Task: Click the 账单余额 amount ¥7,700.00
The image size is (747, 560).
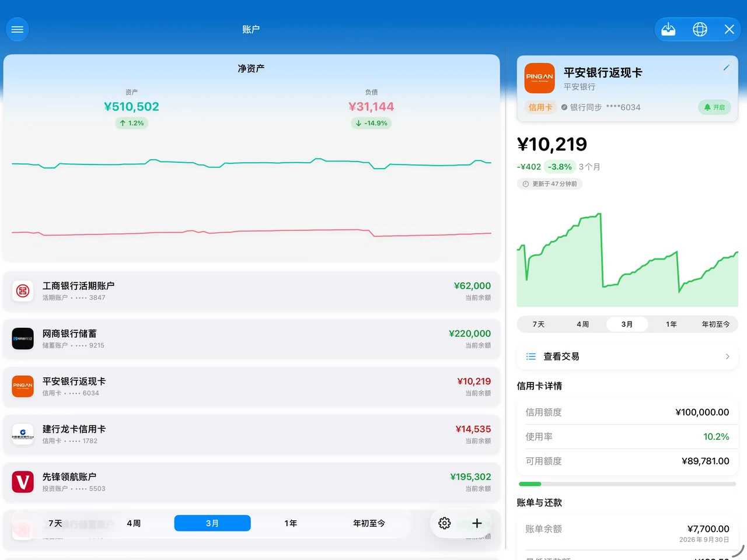Action: 708,528
